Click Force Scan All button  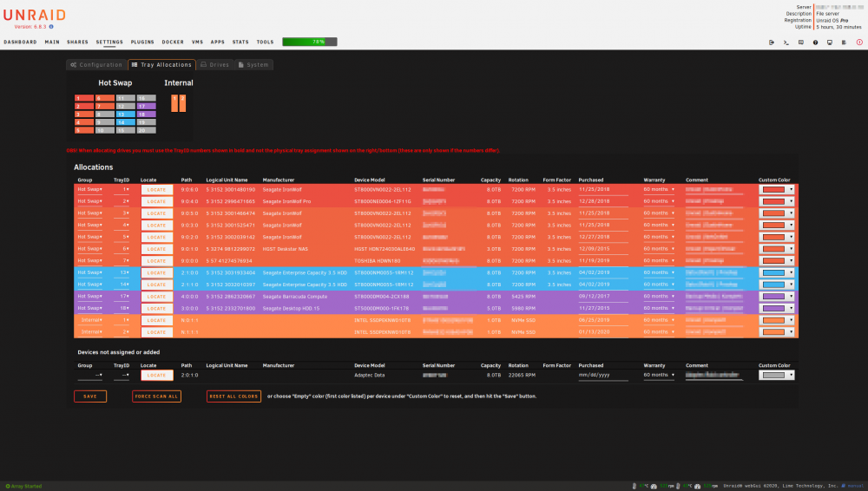point(156,396)
